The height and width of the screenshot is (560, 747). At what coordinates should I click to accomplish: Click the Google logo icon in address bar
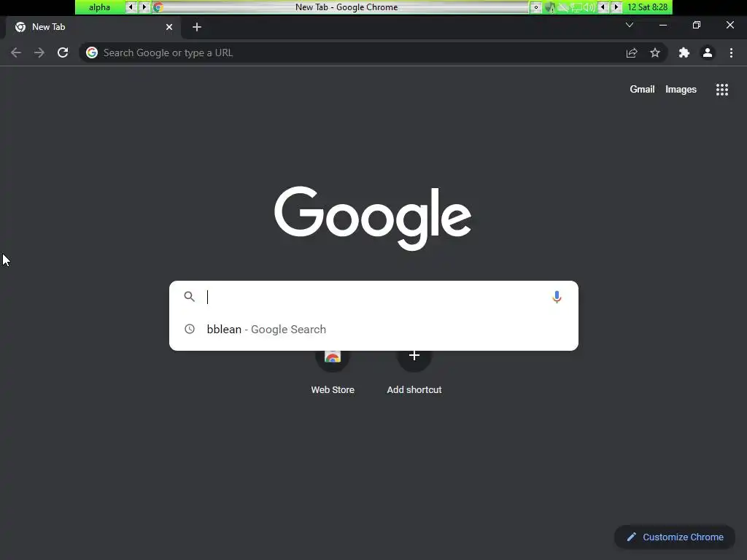(x=92, y=52)
